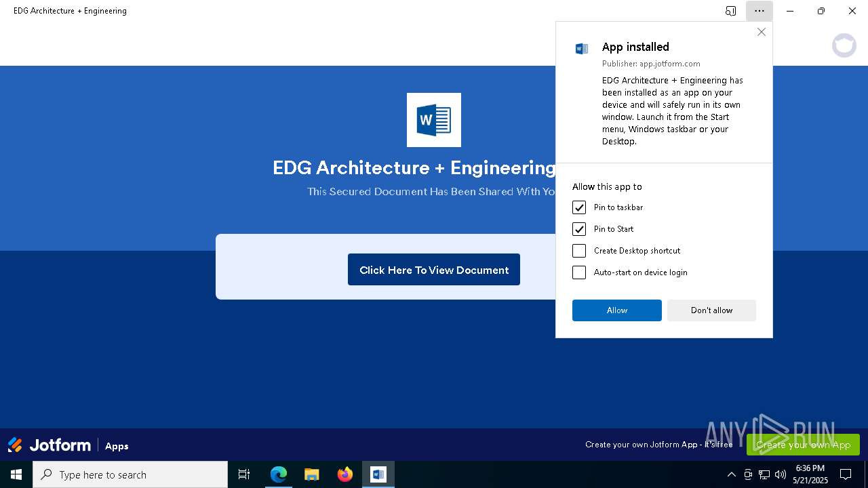The height and width of the screenshot is (488, 868).
Task: Click the Publisher: app.jotform.com text
Action: click(651, 64)
